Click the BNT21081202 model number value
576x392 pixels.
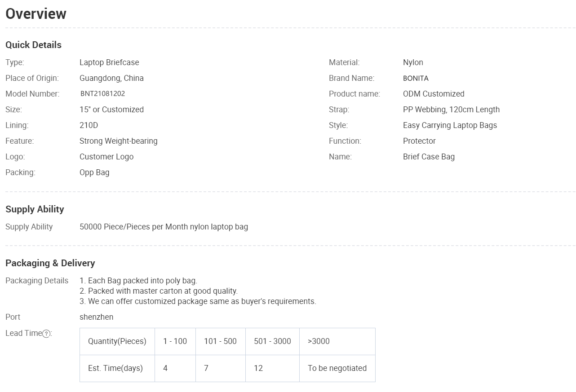click(x=102, y=94)
